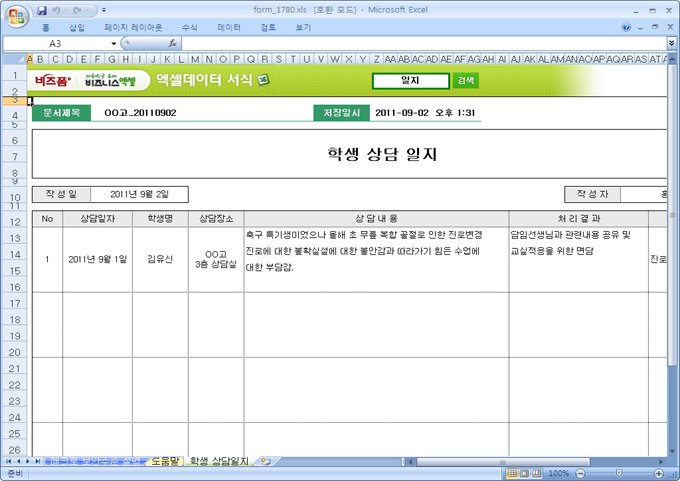Click the 작성자 label cell
This screenshot has width=680, height=481.
coord(592,194)
